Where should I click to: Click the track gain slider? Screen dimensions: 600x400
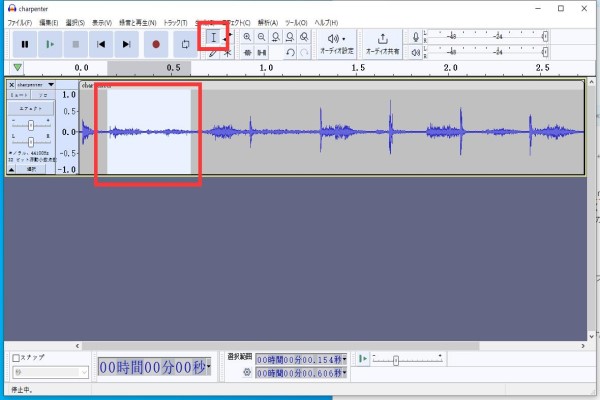click(32, 125)
